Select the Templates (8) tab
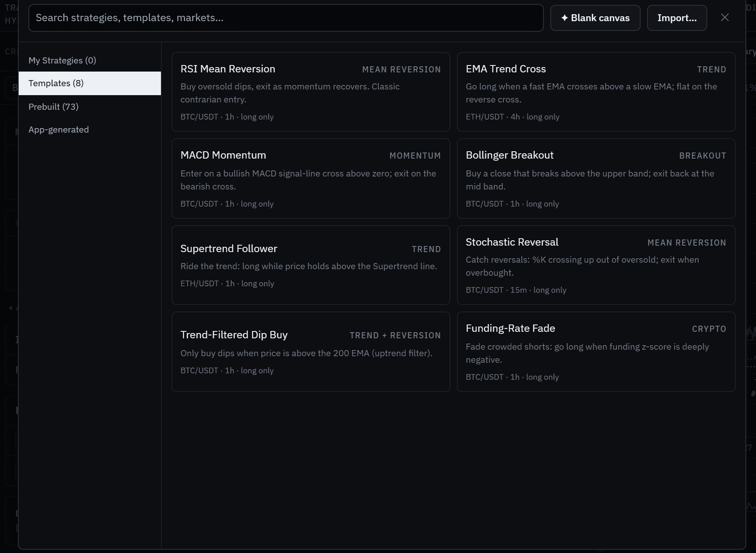756x553 pixels. (90, 83)
